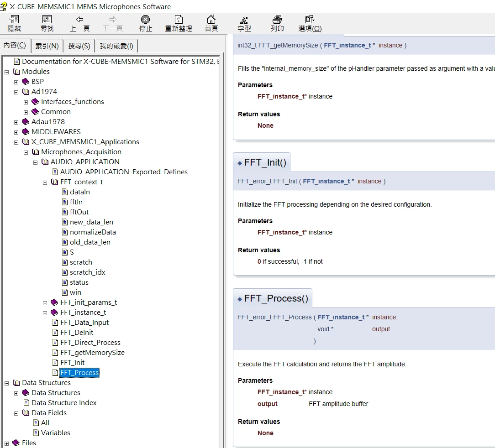Select the Microphones_Acquisition tree item
Viewport: 495px width, 448px height.
(81, 152)
